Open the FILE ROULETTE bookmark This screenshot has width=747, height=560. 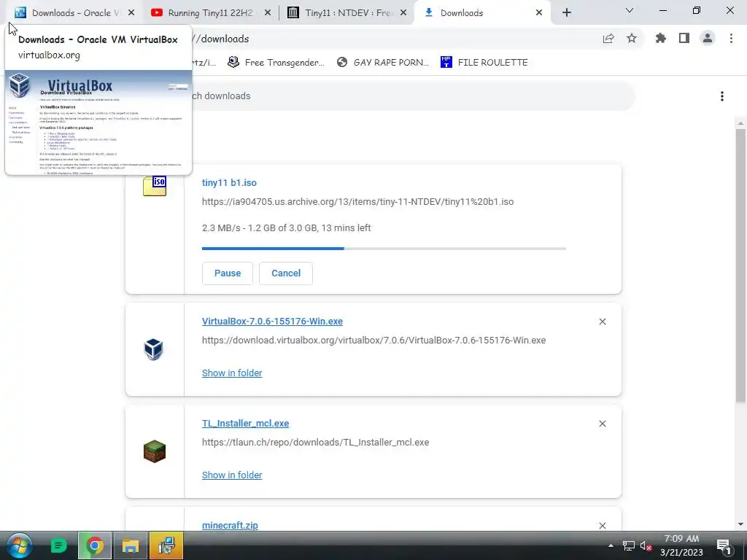coord(484,63)
